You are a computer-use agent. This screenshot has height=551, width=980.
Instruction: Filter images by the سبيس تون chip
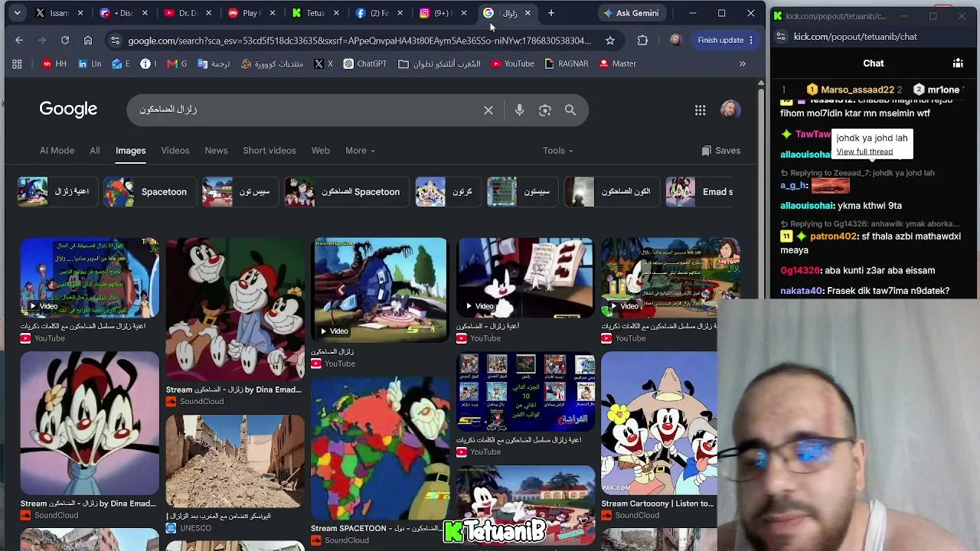(240, 192)
